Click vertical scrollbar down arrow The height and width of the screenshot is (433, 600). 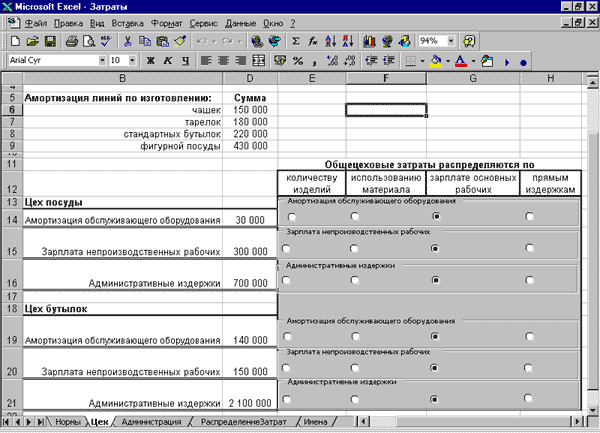[x=592, y=410]
